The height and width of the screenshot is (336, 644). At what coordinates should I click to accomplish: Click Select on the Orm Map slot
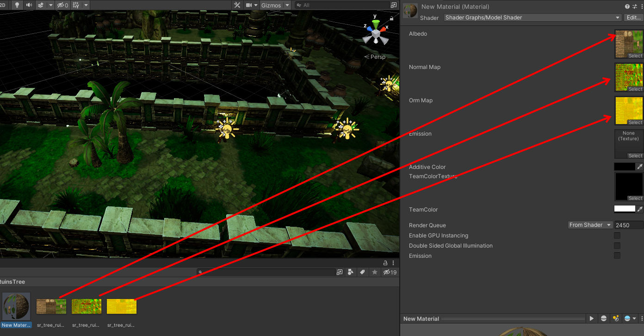click(x=635, y=123)
